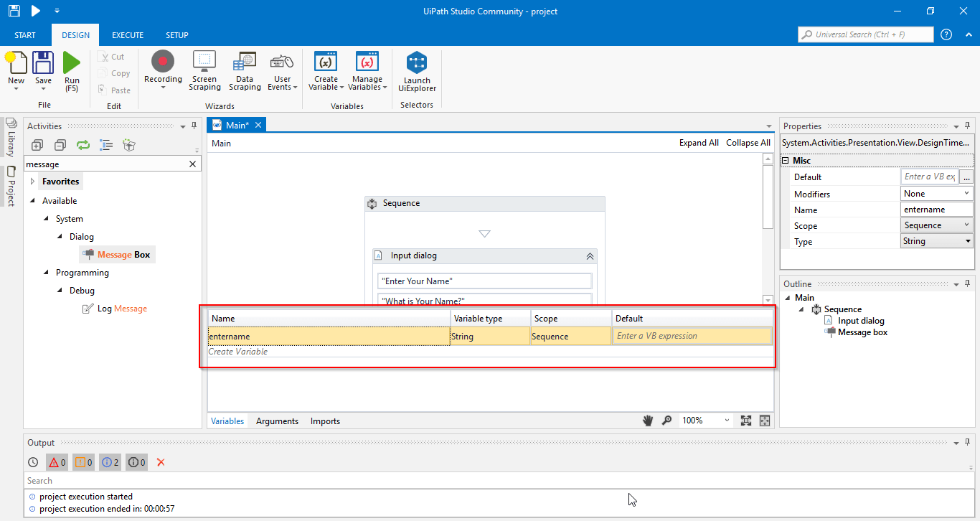Clear the activities search text
The height and width of the screenshot is (521, 980).
(192, 164)
